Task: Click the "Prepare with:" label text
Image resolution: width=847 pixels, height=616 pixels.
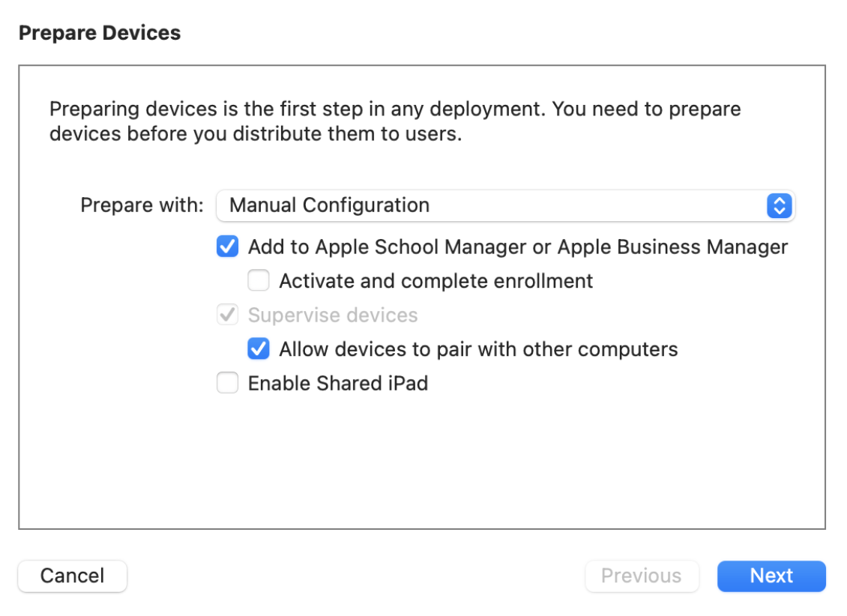Action: pos(140,205)
